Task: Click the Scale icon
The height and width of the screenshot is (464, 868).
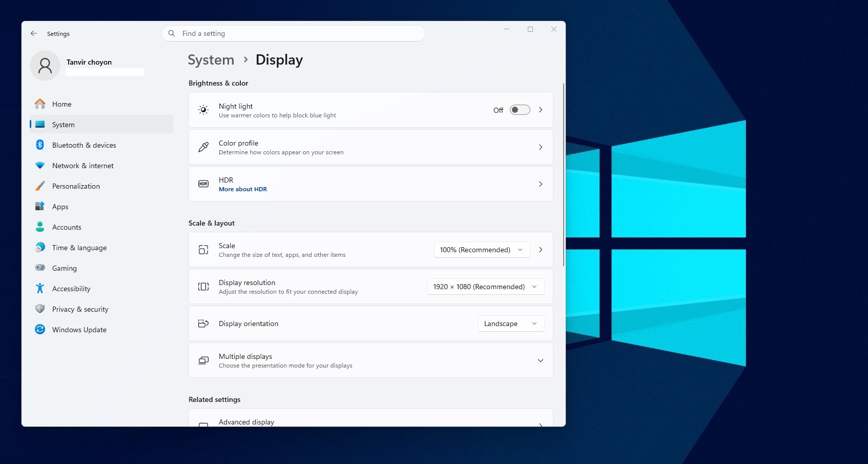Action: click(x=203, y=250)
